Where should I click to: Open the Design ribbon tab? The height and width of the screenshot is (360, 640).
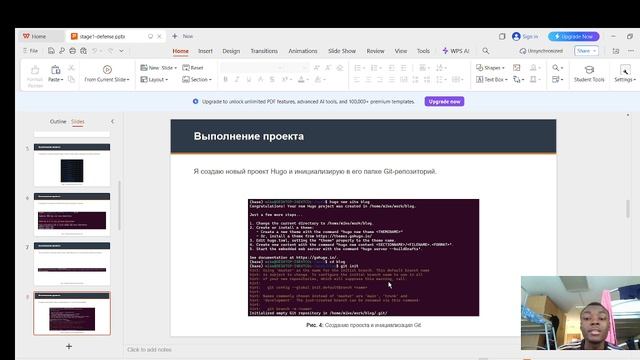pos(231,51)
